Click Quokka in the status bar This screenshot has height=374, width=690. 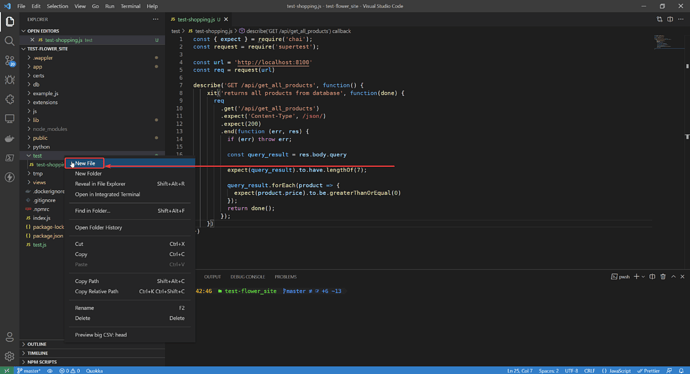(94, 370)
